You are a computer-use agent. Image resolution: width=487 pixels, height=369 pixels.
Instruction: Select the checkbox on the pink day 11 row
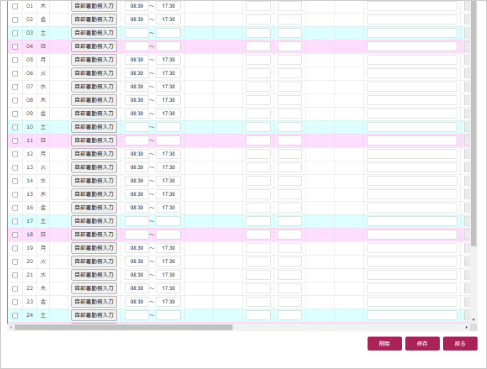(15, 141)
